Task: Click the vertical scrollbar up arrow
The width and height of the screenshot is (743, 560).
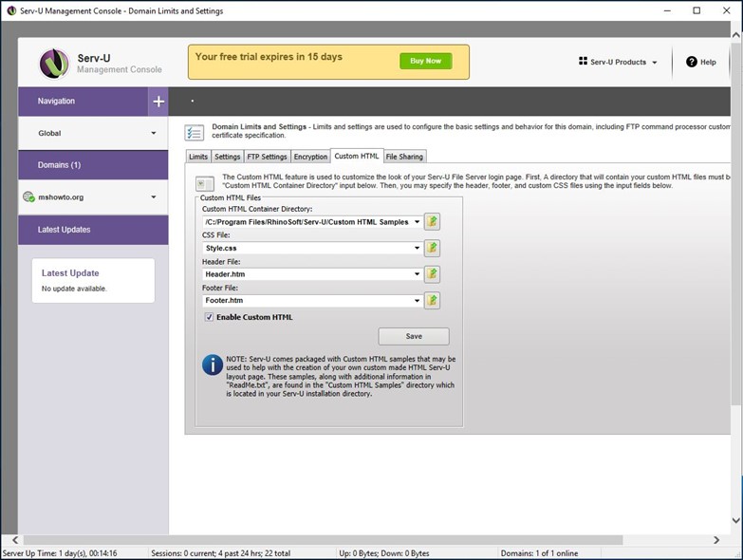Action: pos(736,34)
